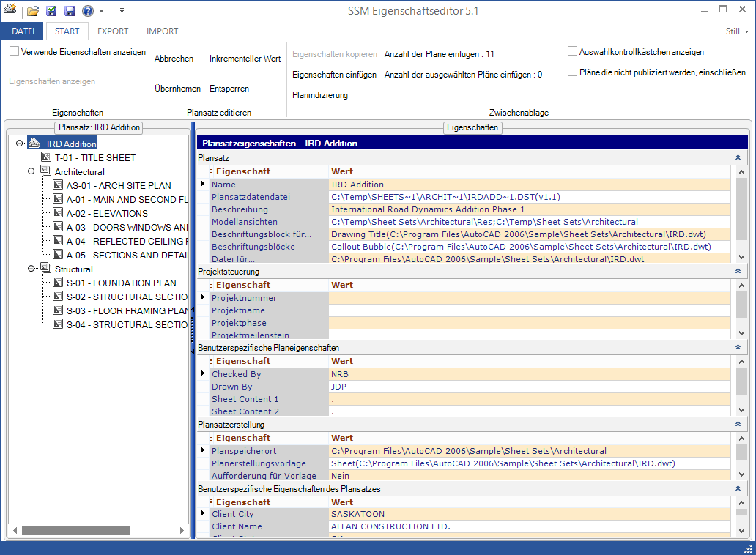Collapse Benutzerspezifische Eigenschaften des Plansatzes section

(738, 488)
